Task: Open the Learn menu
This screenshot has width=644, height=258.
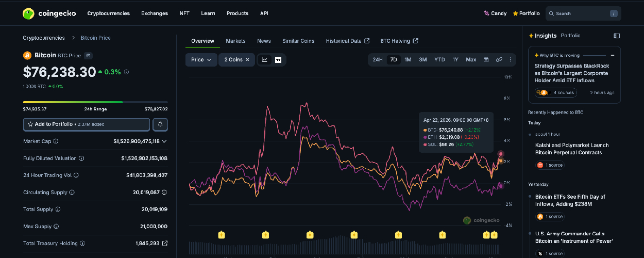Action: pos(208,13)
